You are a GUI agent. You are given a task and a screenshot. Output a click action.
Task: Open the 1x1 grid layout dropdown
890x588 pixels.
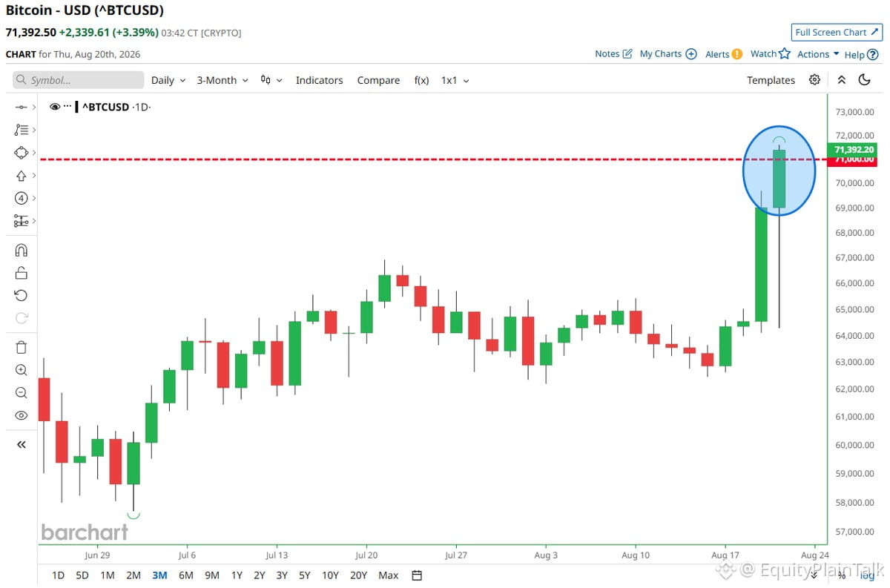[455, 80]
